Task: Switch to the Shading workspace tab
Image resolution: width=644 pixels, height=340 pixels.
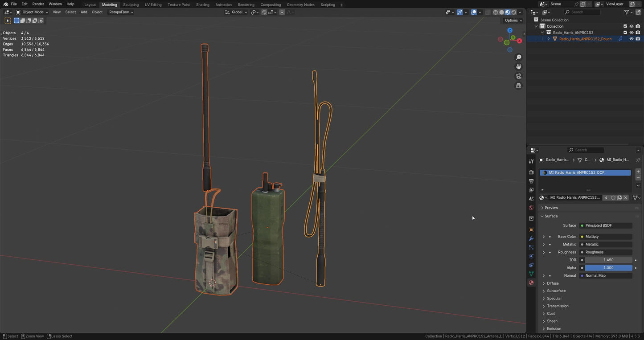Action: pos(203,4)
